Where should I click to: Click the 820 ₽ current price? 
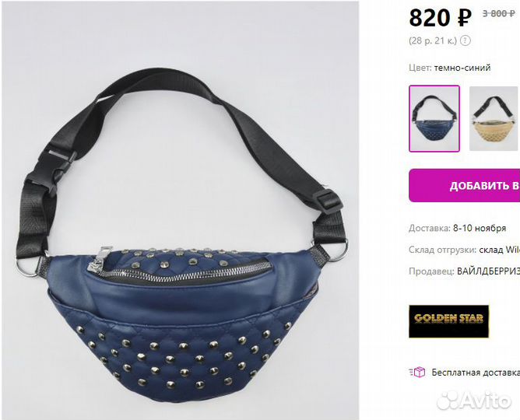[x=440, y=18]
